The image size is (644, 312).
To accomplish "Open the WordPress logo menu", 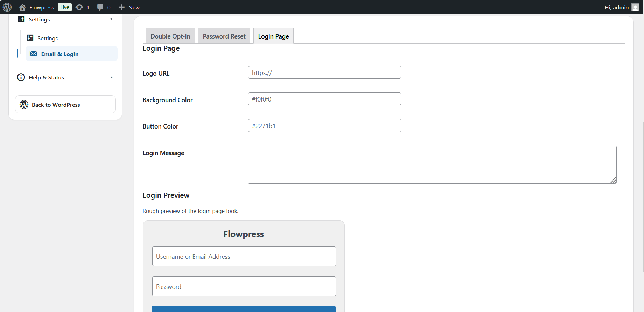I will tap(7, 7).
